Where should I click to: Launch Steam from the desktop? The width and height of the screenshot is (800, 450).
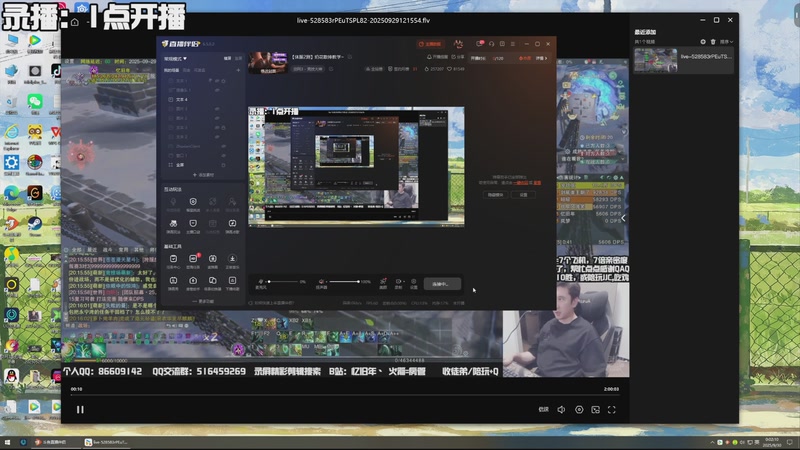[35, 226]
